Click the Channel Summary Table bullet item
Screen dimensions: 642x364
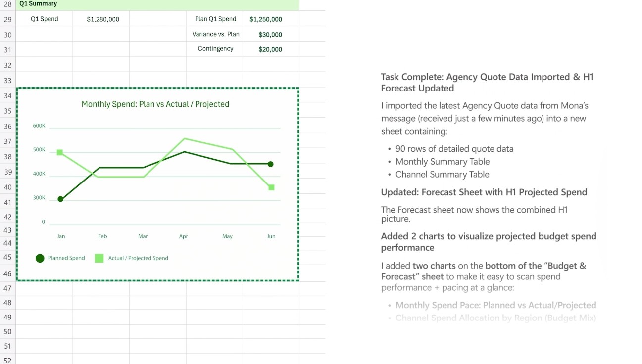click(x=442, y=174)
